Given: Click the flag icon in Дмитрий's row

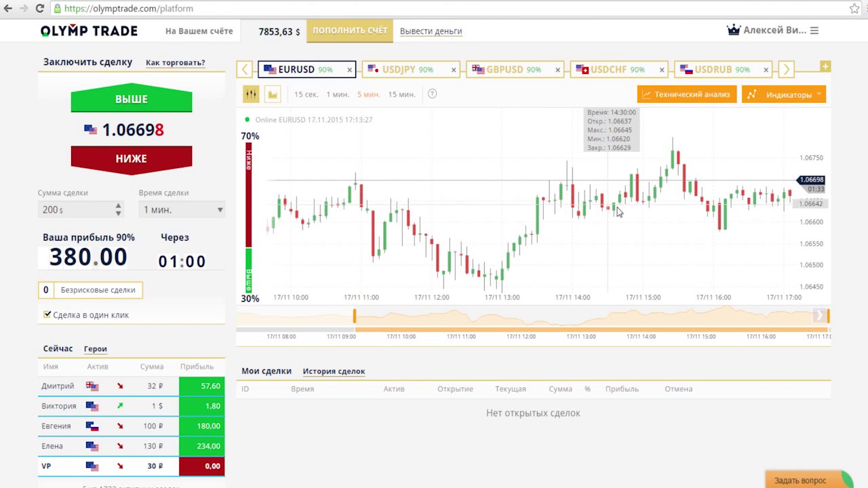Looking at the screenshot, I should (92, 386).
